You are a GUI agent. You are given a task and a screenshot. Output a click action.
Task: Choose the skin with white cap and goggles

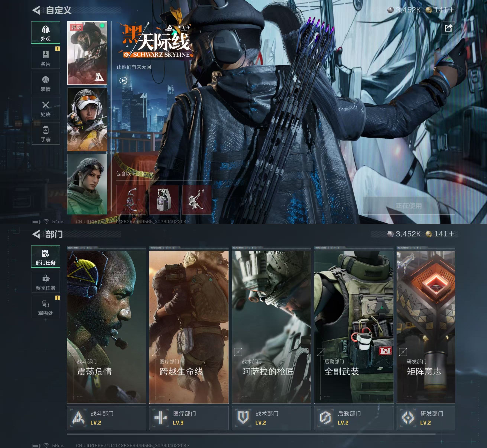coord(87,119)
